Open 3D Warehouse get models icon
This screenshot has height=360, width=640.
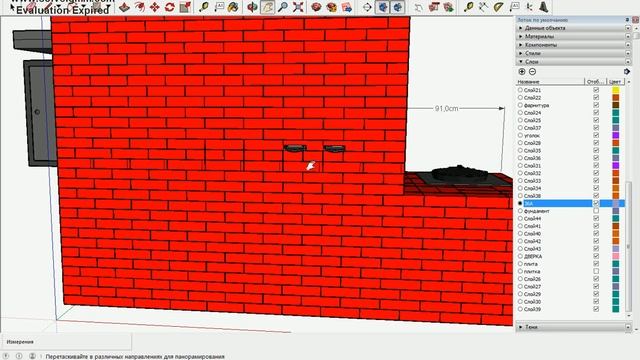tap(316, 7)
